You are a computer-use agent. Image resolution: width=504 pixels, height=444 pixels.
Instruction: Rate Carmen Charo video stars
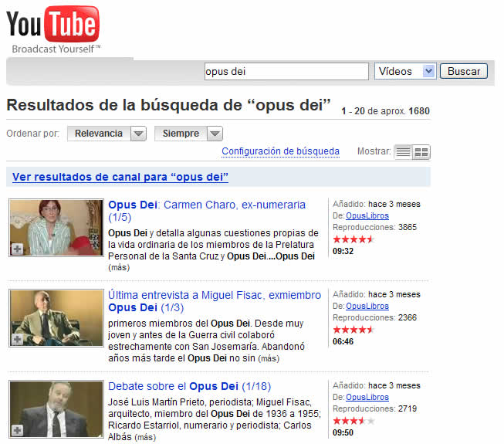353,239
